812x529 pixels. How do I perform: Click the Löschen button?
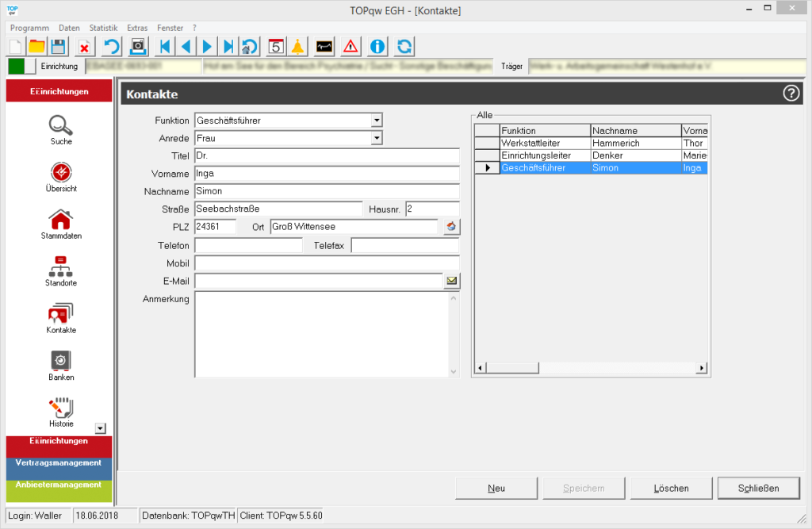point(671,488)
